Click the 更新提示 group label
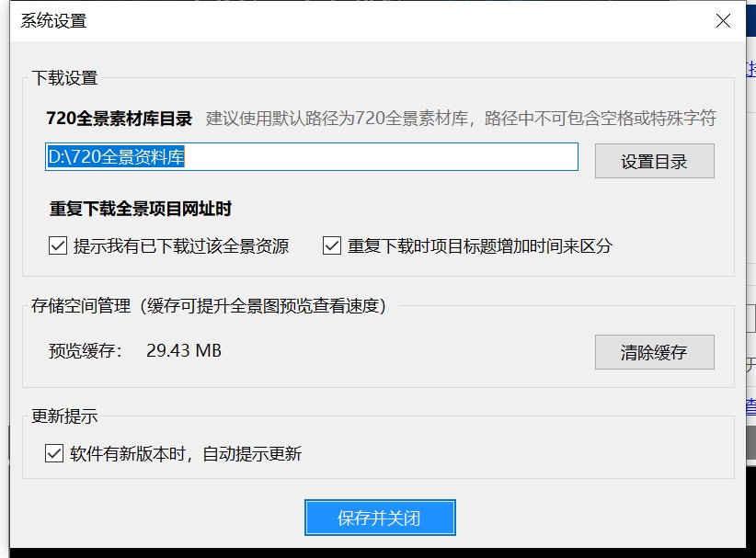Screen dimensions: 756x558 (x=64, y=416)
